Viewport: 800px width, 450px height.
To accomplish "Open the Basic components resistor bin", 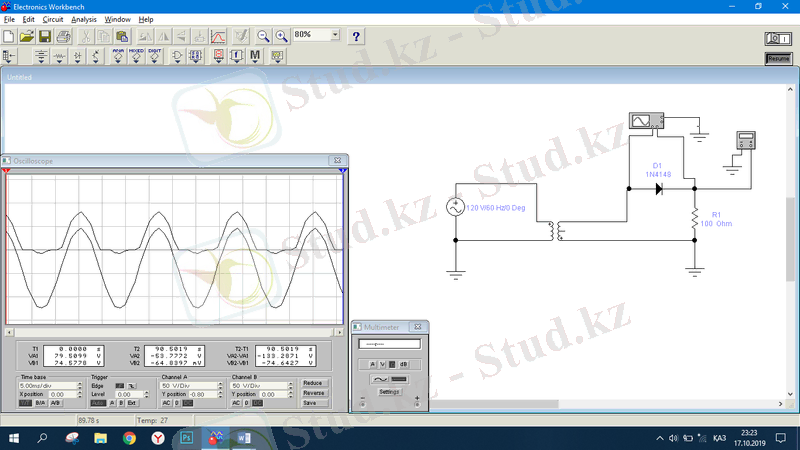I will coord(59,56).
